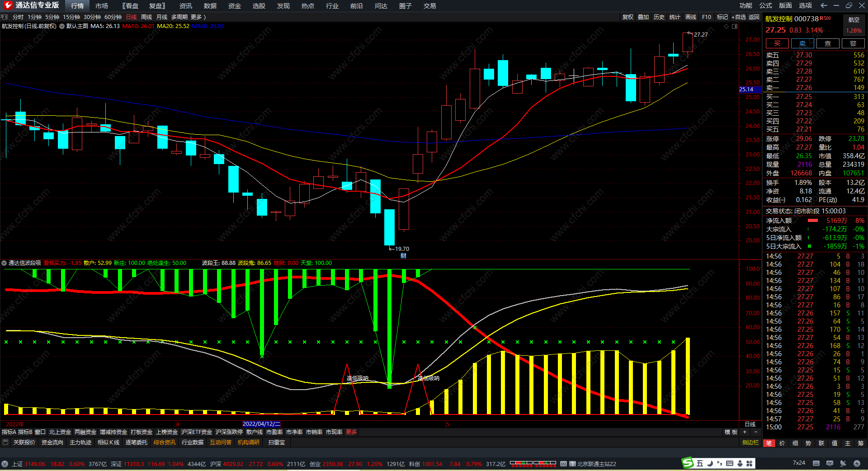This screenshot has height=471, width=868.
Task: Open the 叠加 overlay dropdown
Action: tap(643, 17)
